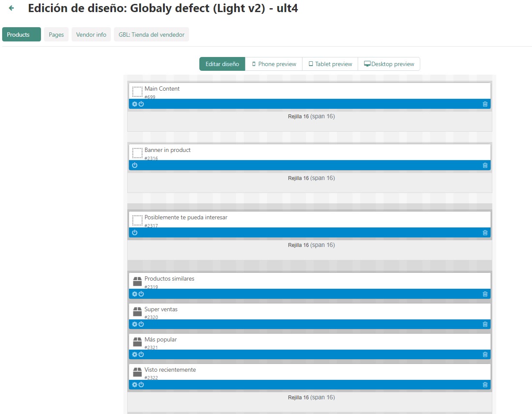Click trash icon on Super ventas block
This screenshot has height=414, width=532.
pyautogui.click(x=485, y=324)
